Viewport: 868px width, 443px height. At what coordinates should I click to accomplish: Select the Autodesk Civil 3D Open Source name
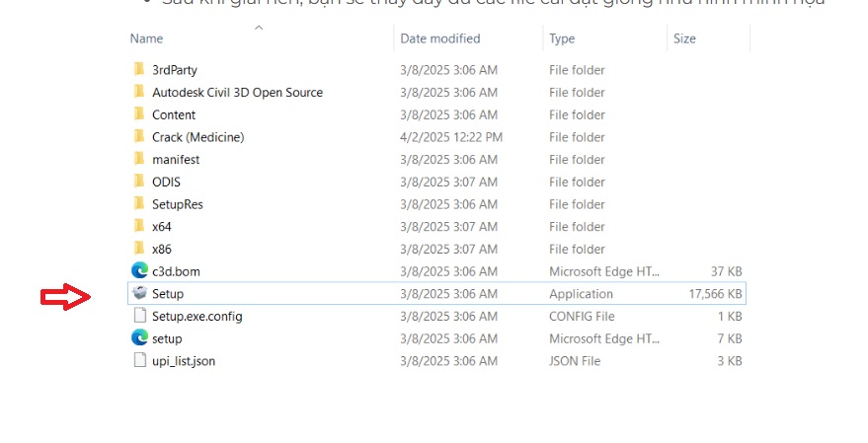pos(237,93)
